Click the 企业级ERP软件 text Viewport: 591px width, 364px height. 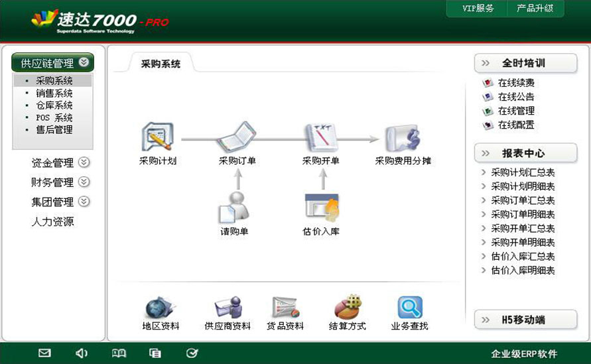tap(524, 354)
